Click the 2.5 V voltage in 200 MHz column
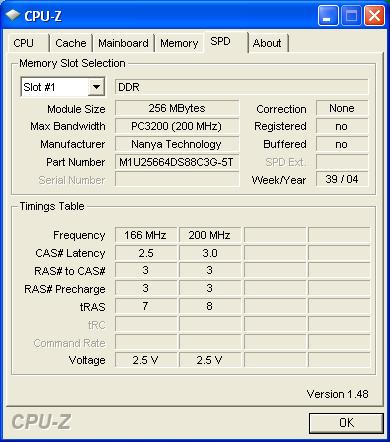 pos(210,360)
